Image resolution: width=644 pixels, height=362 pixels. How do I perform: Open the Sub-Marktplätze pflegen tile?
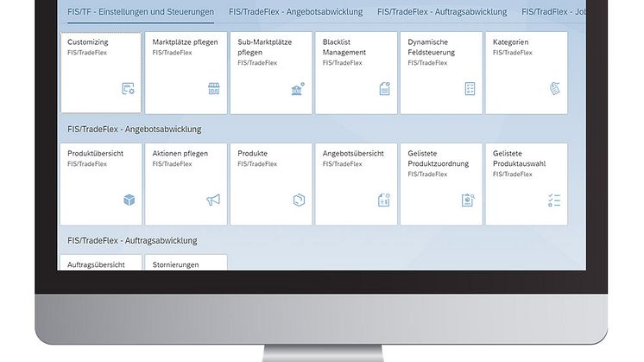coord(271,73)
